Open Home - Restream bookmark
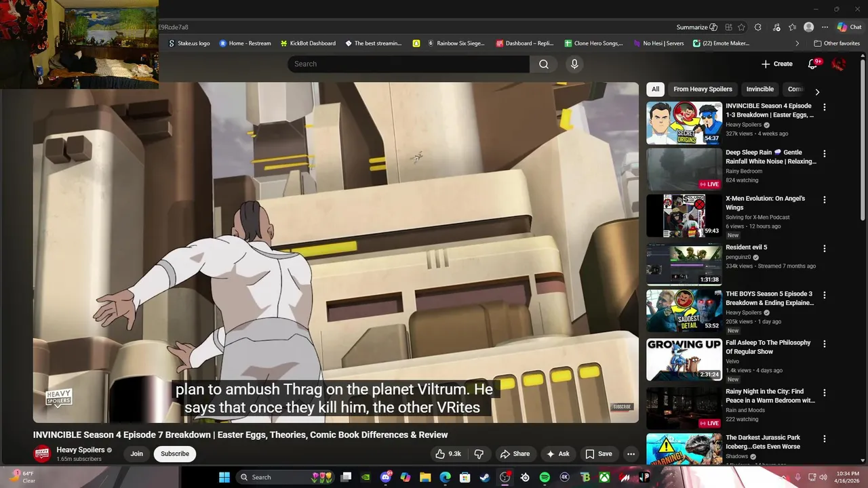Screen dimensions: 868x488 [245, 43]
